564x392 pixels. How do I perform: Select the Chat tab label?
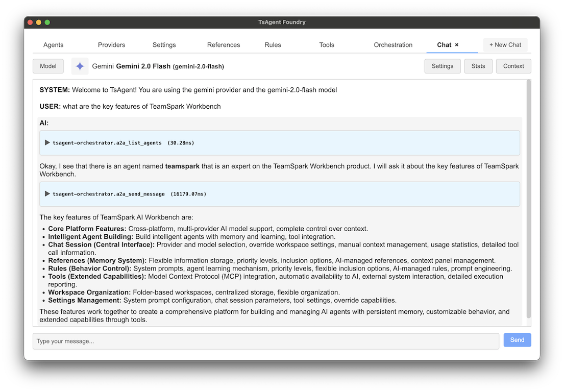click(x=444, y=45)
